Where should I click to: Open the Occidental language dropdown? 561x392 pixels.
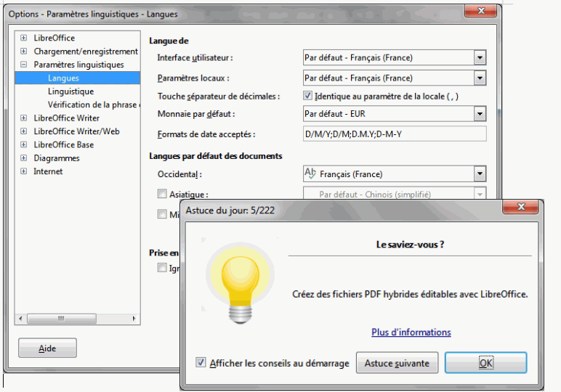pos(480,174)
